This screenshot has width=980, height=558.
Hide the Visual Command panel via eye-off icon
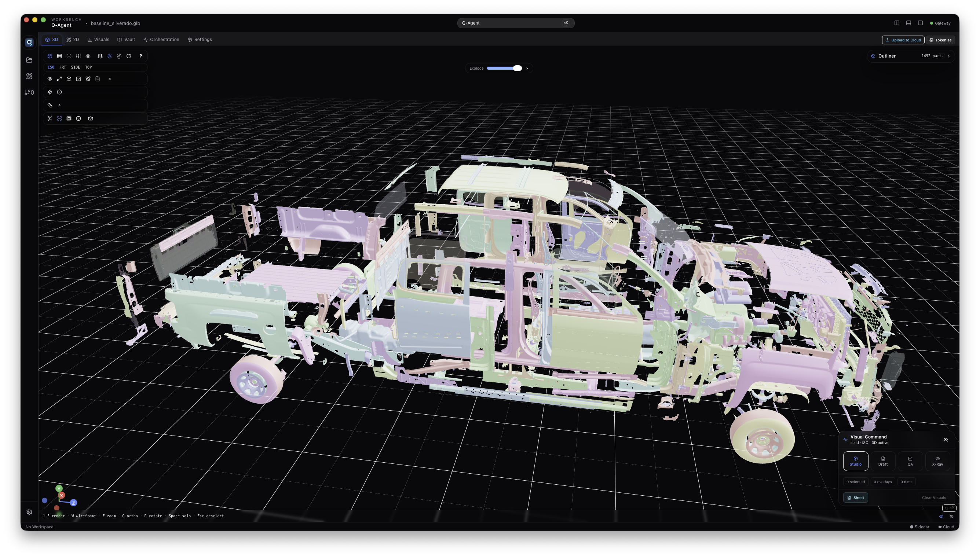[x=946, y=440]
